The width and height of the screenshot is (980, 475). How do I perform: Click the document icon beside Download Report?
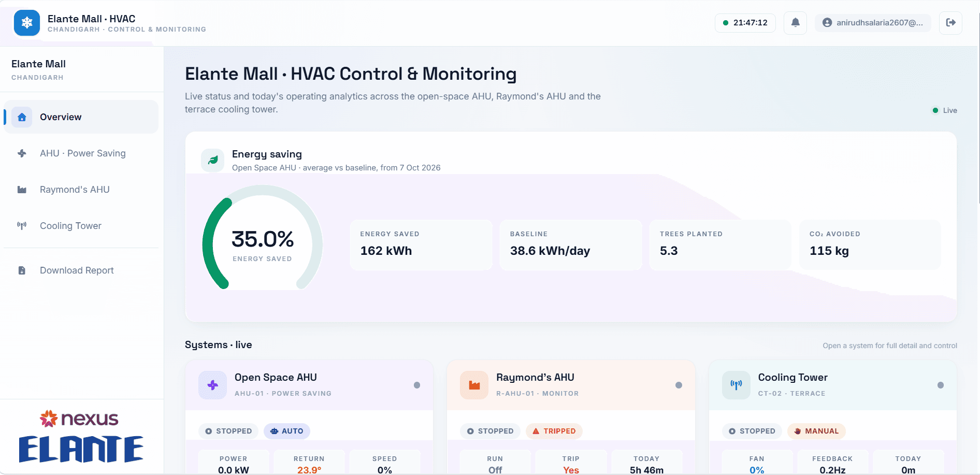pyautogui.click(x=22, y=270)
